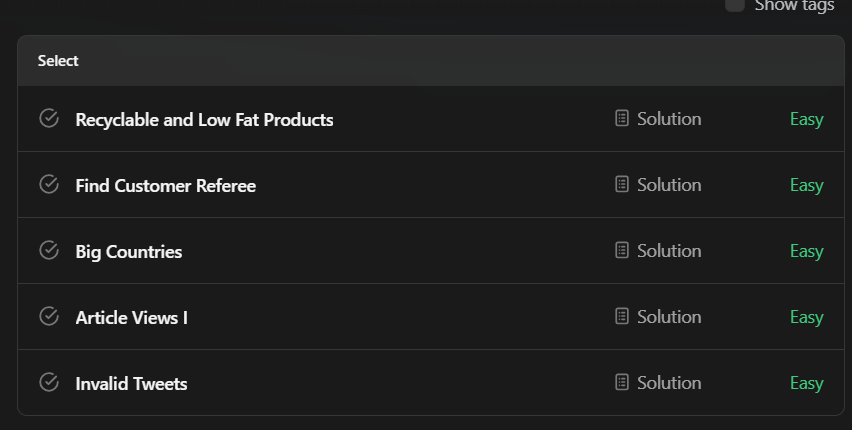
Task: View the Solution text for Invalid Tweets
Action: [669, 383]
